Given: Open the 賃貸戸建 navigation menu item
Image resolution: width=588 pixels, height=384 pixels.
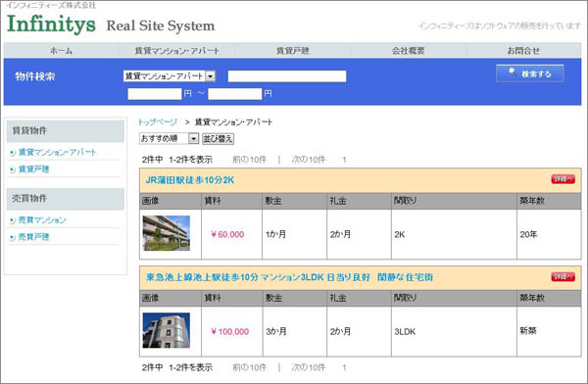Looking at the screenshot, I should coord(292,51).
